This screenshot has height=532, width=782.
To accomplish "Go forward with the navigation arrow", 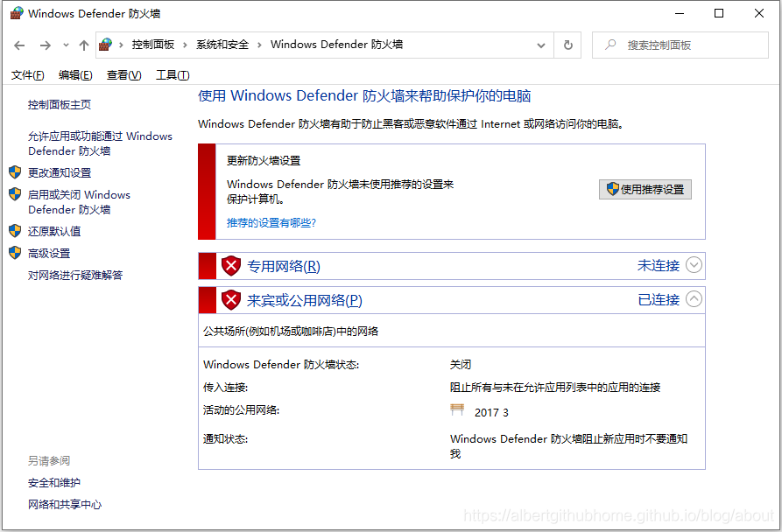I will pyautogui.click(x=46, y=45).
